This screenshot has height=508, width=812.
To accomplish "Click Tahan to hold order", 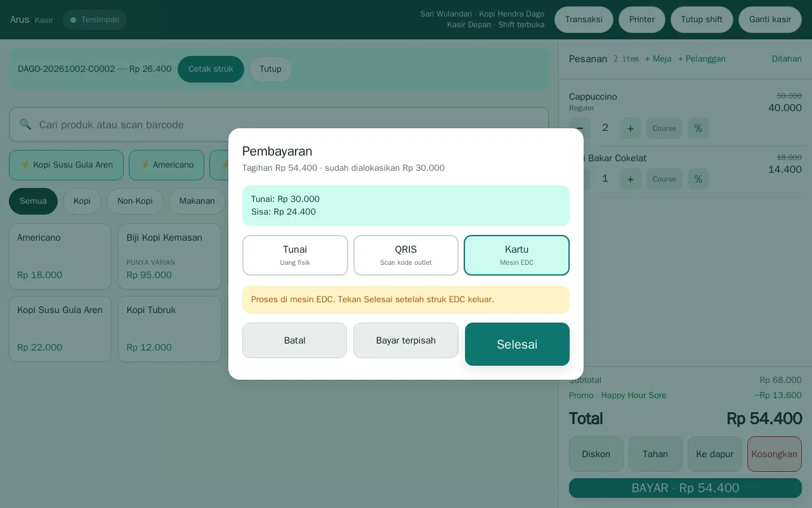I will click(x=655, y=454).
